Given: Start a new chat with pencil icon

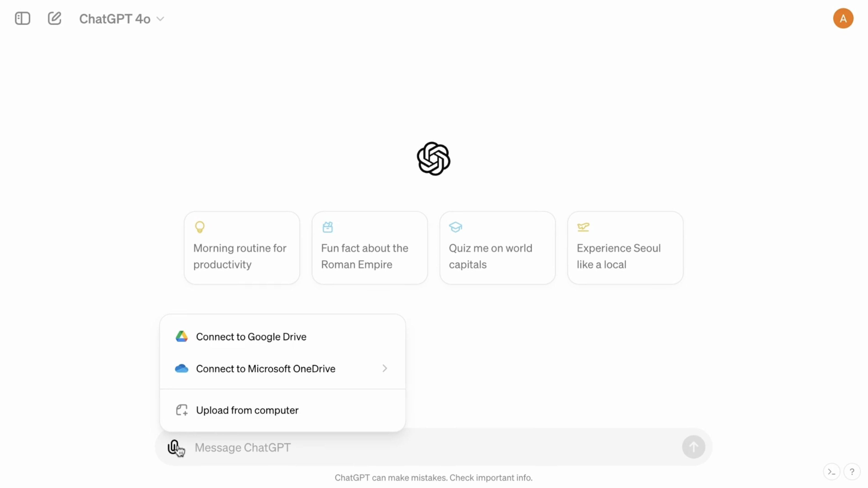Looking at the screenshot, I should tap(54, 18).
